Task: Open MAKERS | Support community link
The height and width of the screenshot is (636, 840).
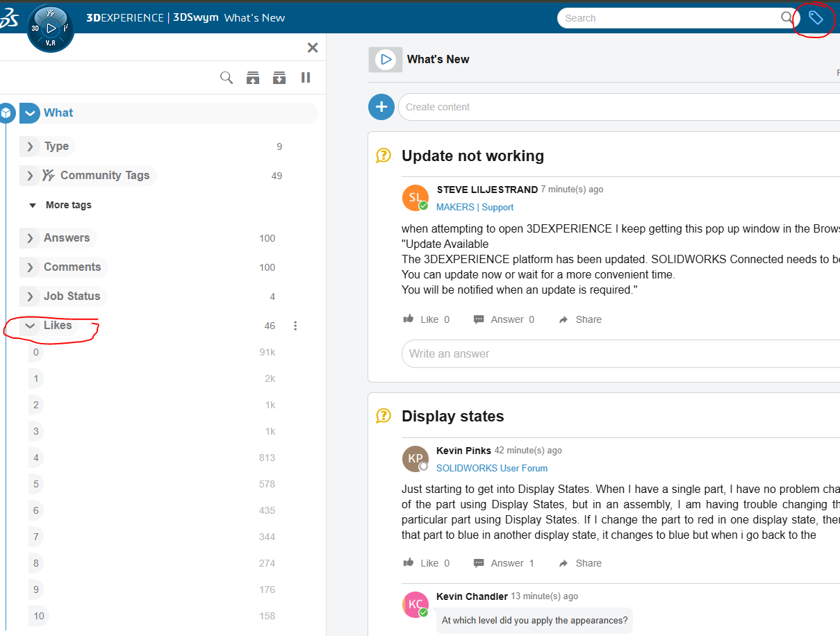Action: click(475, 207)
